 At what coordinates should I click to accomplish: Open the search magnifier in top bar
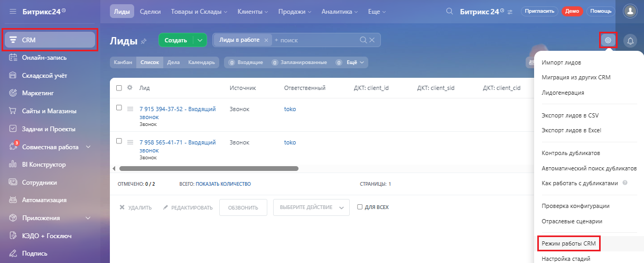[450, 11]
